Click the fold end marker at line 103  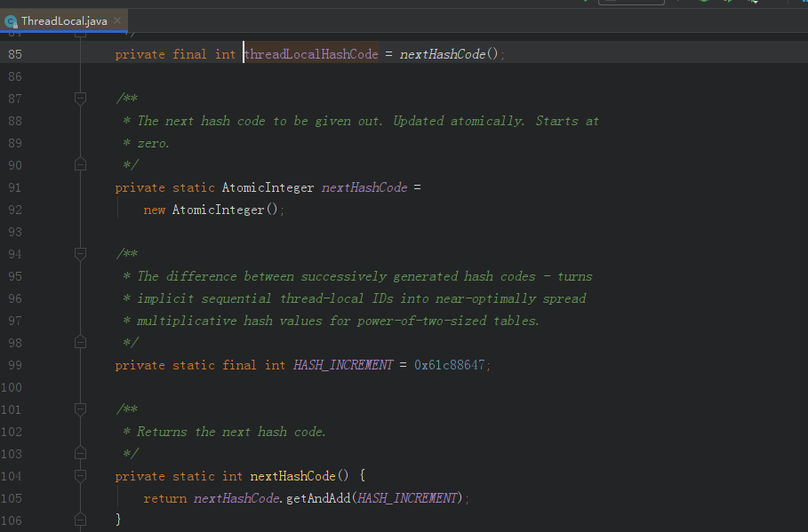click(x=81, y=453)
